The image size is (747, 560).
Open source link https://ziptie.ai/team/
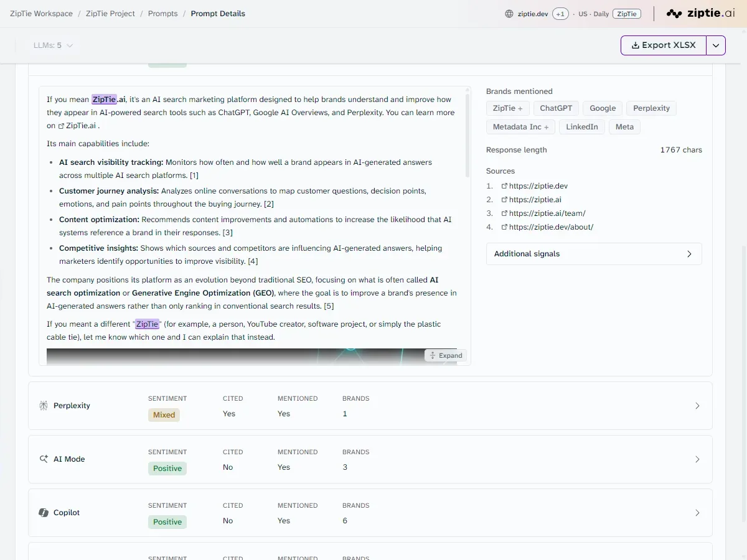tap(547, 213)
